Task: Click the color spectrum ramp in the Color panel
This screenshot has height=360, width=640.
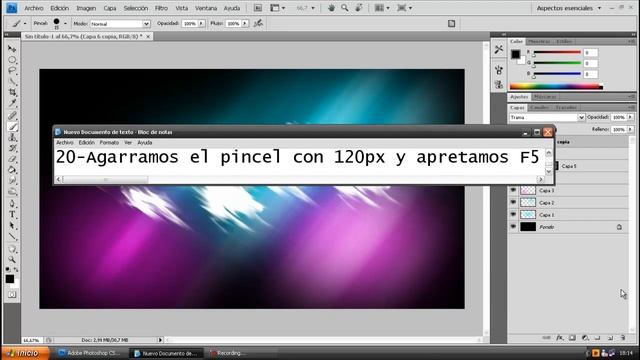Action: [x=556, y=86]
